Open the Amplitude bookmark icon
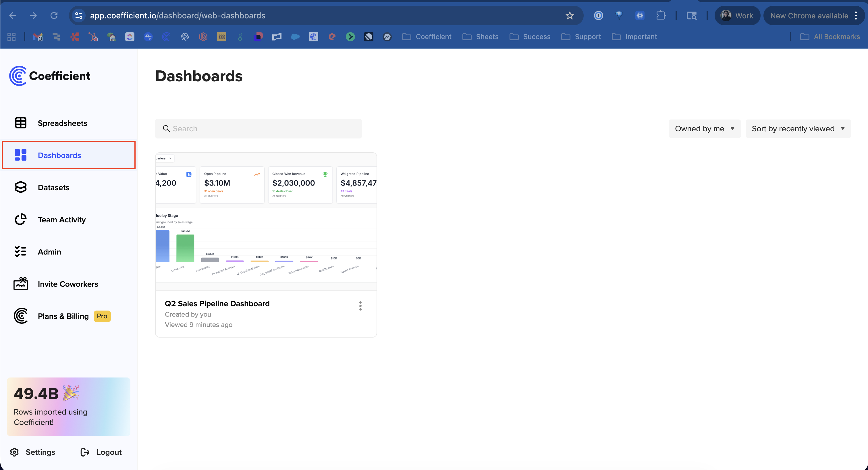The width and height of the screenshot is (868, 470). [x=148, y=37]
